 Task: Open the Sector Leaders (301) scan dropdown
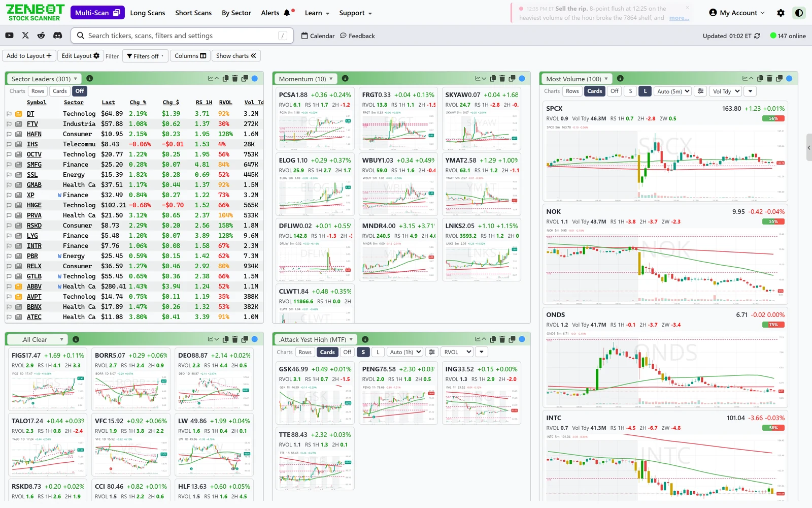pos(43,79)
